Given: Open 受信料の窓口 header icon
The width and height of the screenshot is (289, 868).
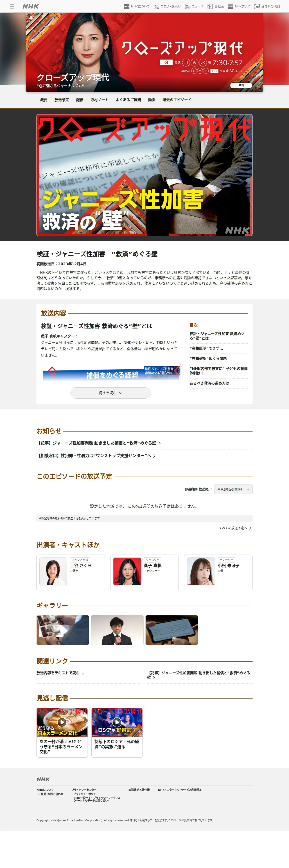Looking at the screenshot, I should point(267,6).
